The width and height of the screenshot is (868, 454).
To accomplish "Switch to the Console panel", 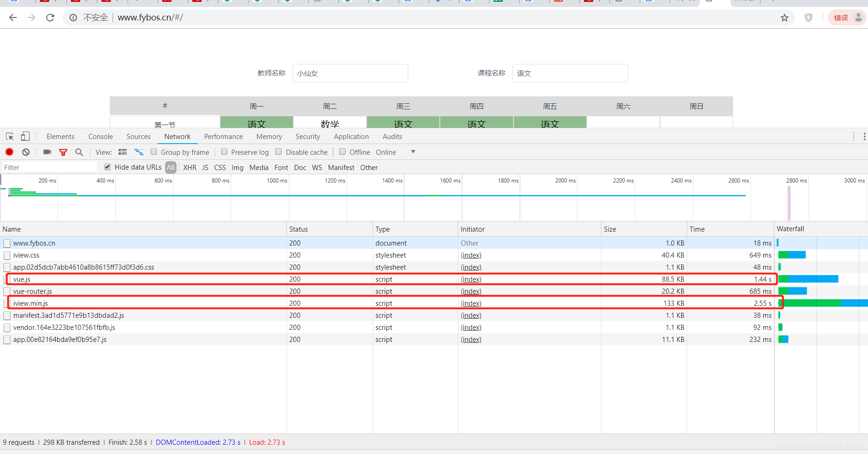I will point(100,136).
